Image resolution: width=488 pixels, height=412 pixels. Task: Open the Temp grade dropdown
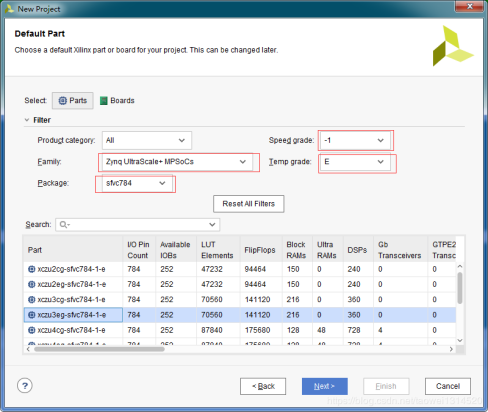click(355, 162)
